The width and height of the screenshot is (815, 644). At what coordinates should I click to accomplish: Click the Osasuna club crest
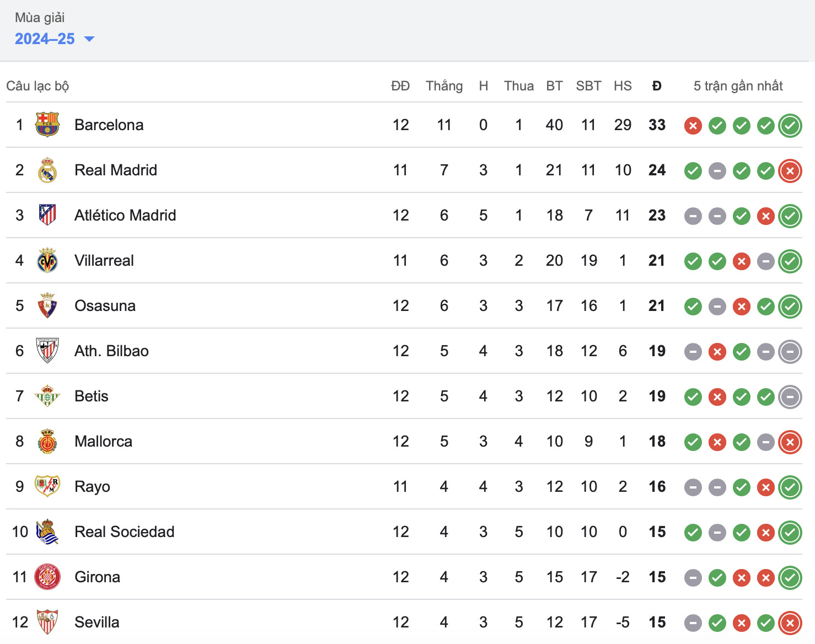(47, 305)
